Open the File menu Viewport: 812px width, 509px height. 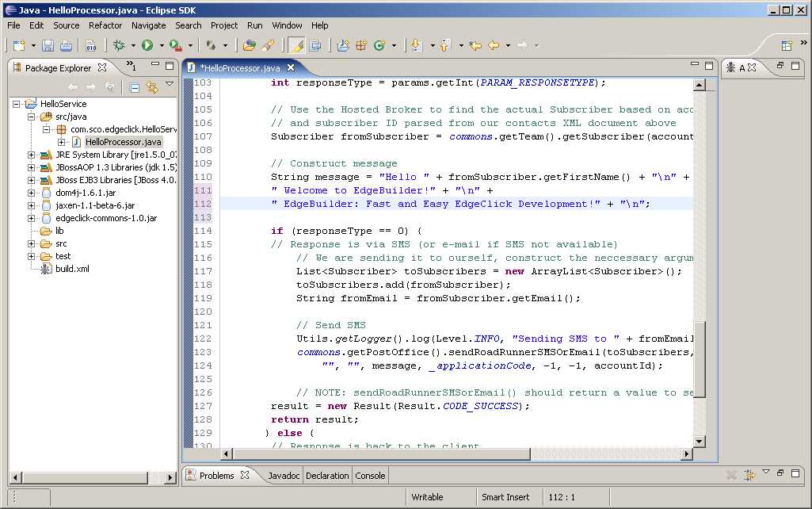point(13,25)
